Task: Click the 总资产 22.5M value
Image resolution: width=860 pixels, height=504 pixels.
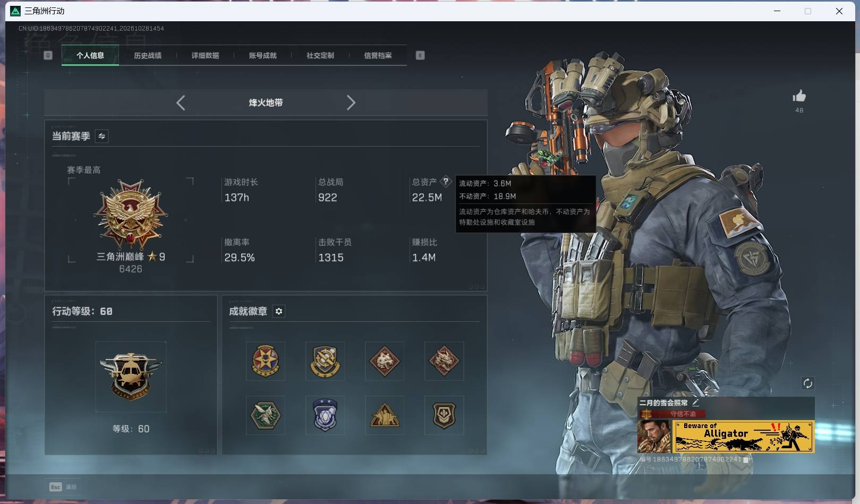Action: (x=427, y=198)
